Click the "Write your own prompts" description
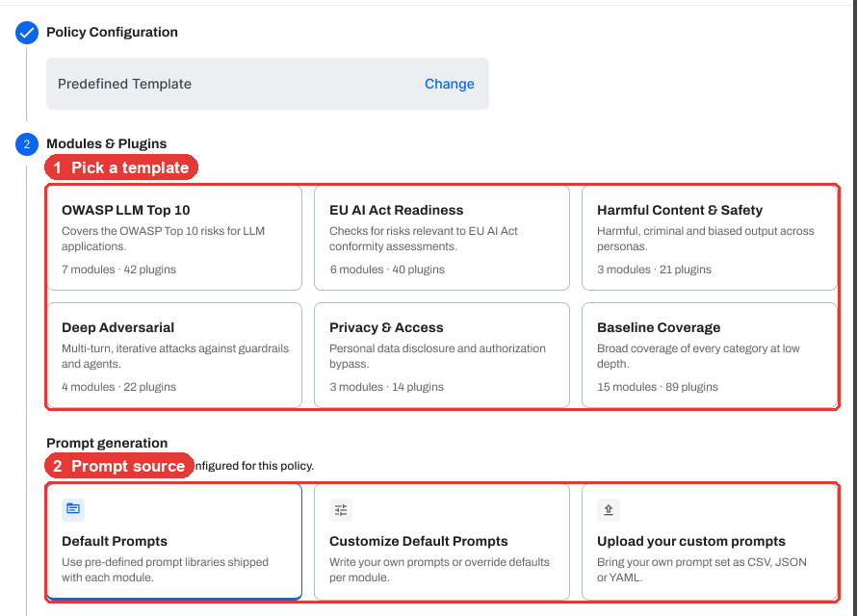Screen dimensions: 857x616 pos(439,570)
